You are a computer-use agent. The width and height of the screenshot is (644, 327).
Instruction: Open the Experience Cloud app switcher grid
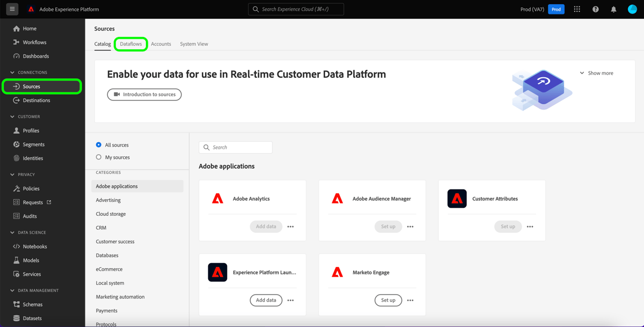(577, 9)
